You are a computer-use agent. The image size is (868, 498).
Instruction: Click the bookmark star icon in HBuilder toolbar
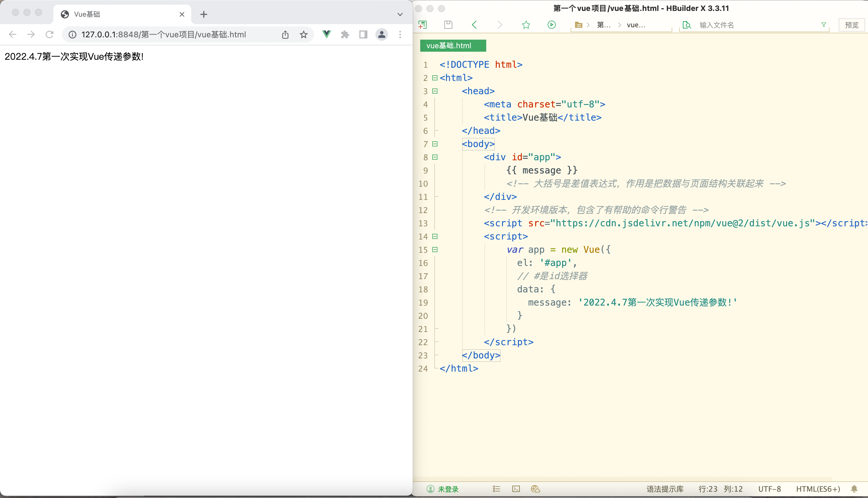click(526, 25)
